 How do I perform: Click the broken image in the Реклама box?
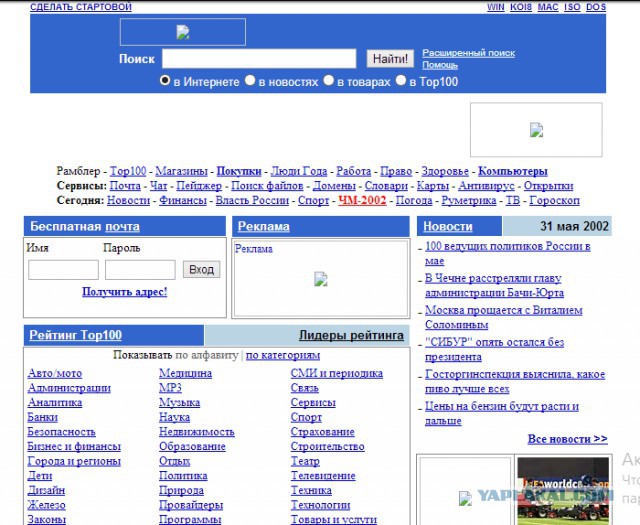click(x=321, y=279)
